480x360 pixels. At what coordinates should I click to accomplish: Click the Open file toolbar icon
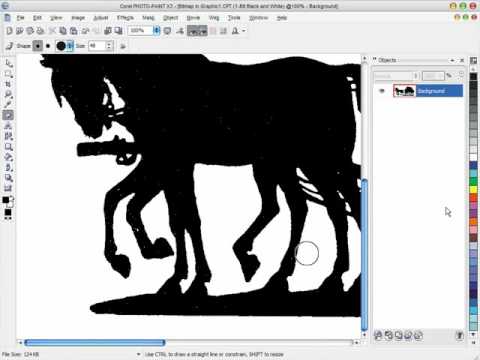click(20, 31)
